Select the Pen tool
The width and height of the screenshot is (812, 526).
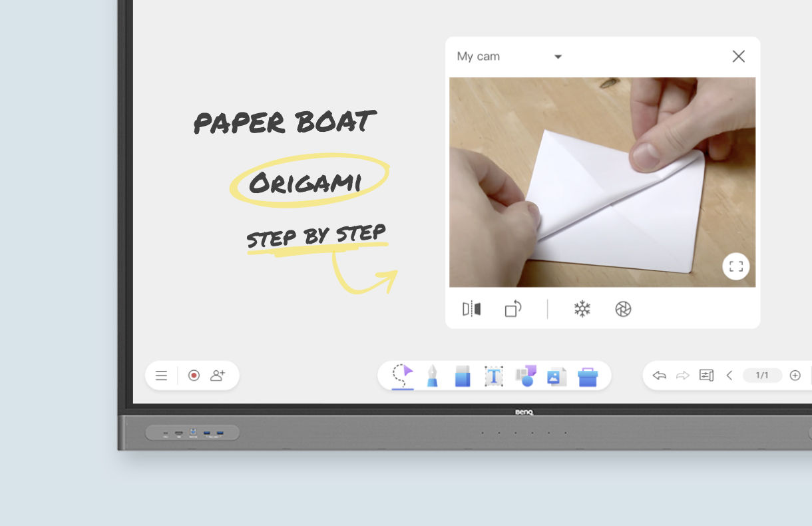tap(432, 376)
